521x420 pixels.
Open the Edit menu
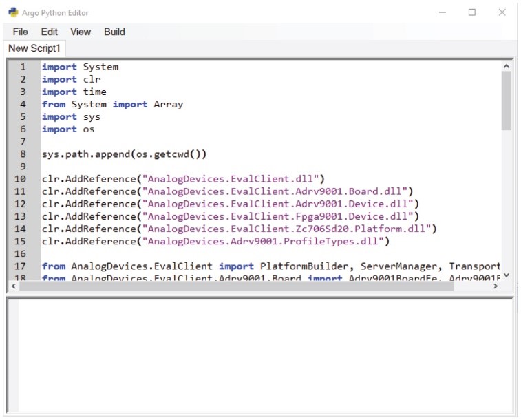[49, 32]
